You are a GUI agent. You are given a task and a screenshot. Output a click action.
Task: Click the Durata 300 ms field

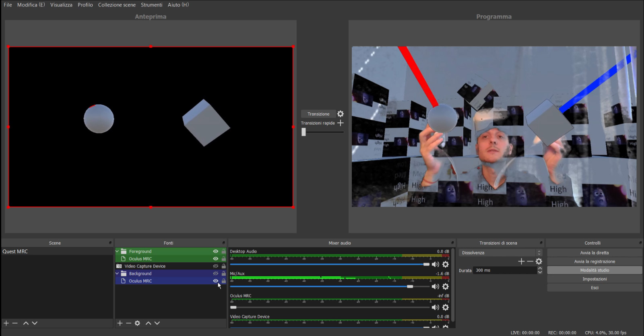[505, 270]
